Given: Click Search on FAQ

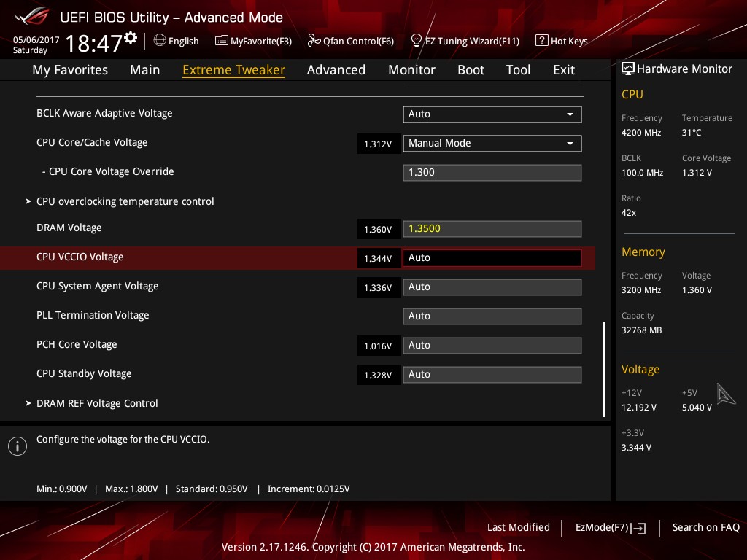Looking at the screenshot, I should pyautogui.click(x=705, y=527).
